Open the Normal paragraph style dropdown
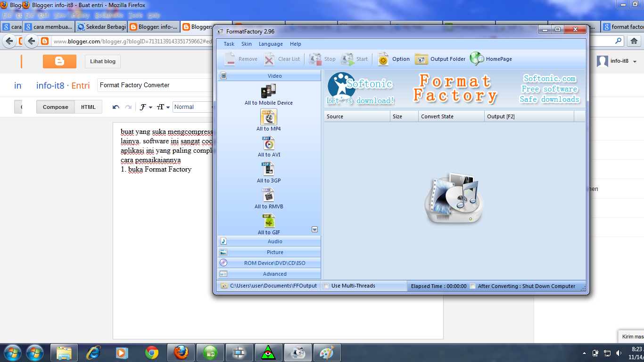Viewport: 644px width, 362px height. pyautogui.click(x=193, y=107)
